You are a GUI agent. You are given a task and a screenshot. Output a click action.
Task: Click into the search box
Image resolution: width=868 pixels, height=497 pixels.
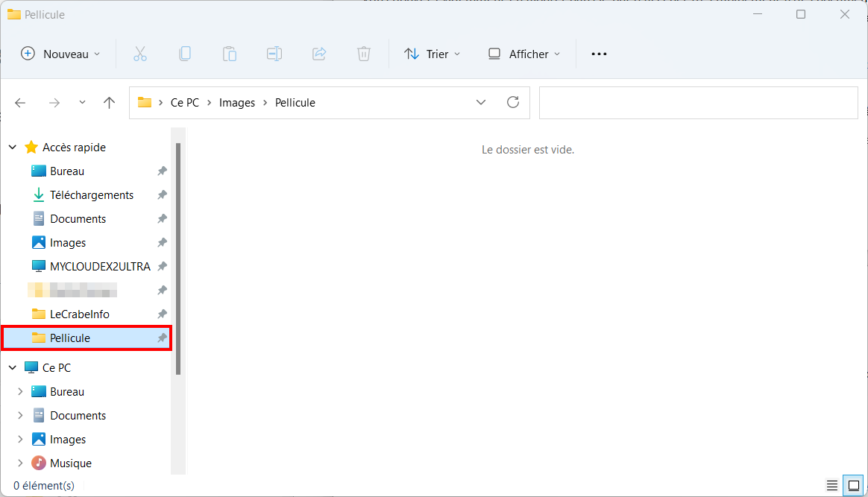[x=699, y=103]
